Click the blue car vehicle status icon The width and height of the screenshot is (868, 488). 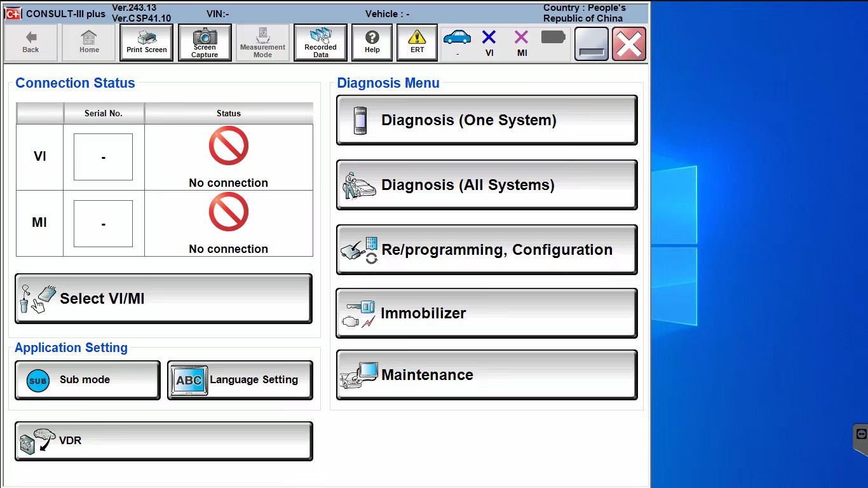point(458,37)
